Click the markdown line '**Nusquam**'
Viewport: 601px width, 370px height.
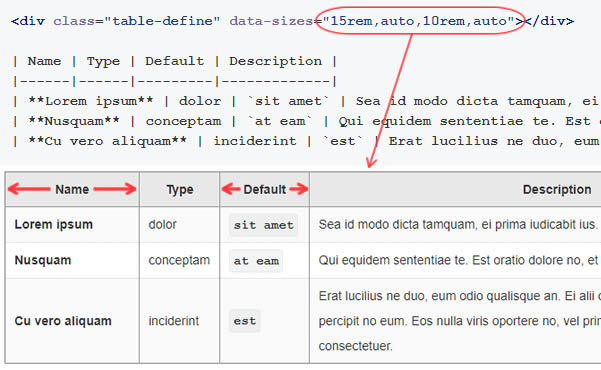click(306, 121)
